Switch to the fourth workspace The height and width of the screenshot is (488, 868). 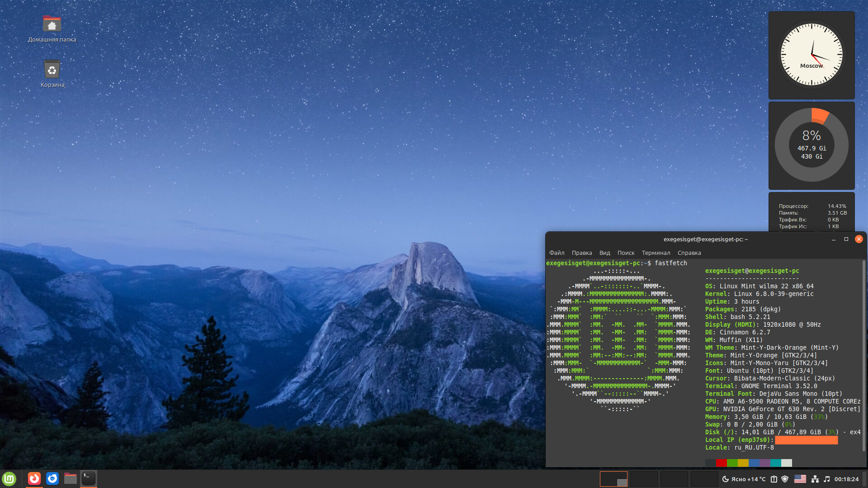[704, 479]
